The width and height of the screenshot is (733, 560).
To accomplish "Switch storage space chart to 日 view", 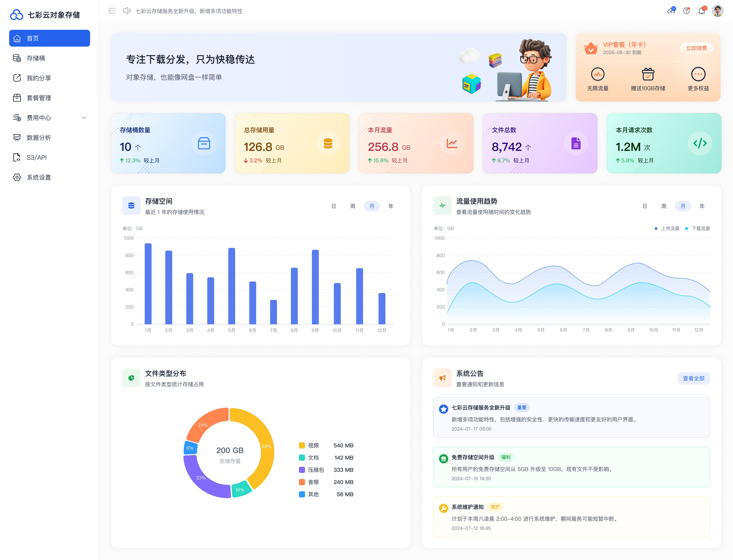I will pyautogui.click(x=334, y=206).
